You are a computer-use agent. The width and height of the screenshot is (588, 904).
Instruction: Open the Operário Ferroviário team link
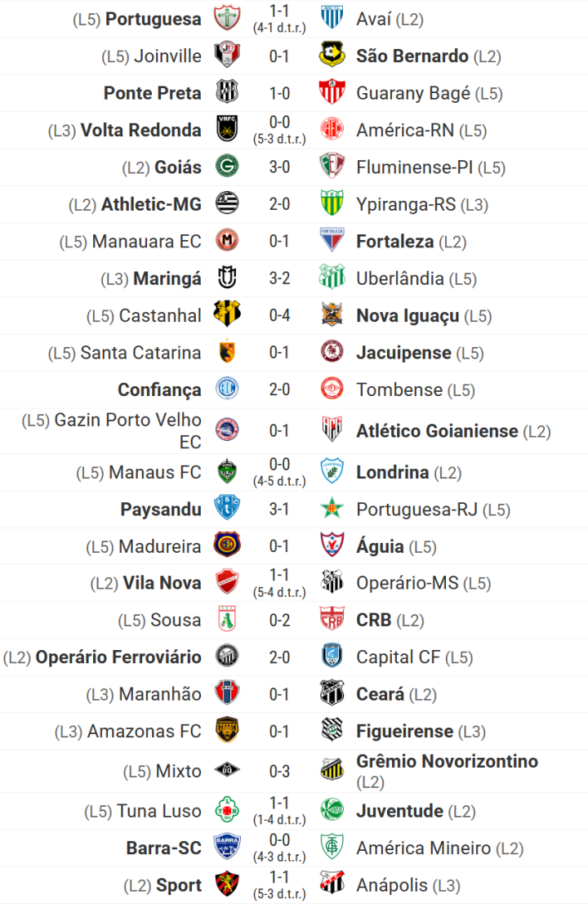118,657
